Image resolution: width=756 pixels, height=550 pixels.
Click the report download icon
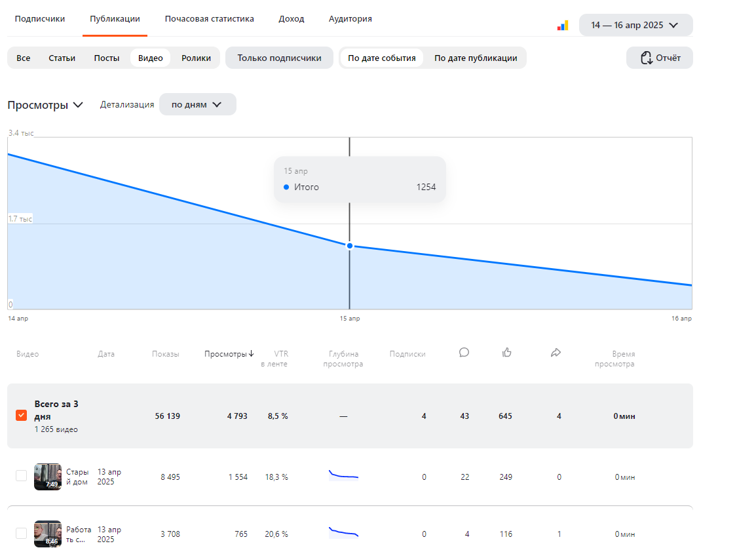(646, 58)
